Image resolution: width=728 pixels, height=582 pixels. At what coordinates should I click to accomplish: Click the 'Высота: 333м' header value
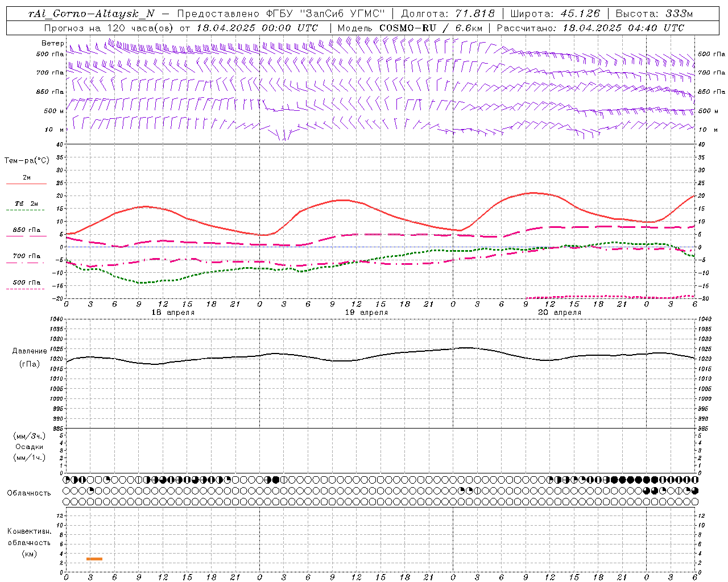(654, 14)
